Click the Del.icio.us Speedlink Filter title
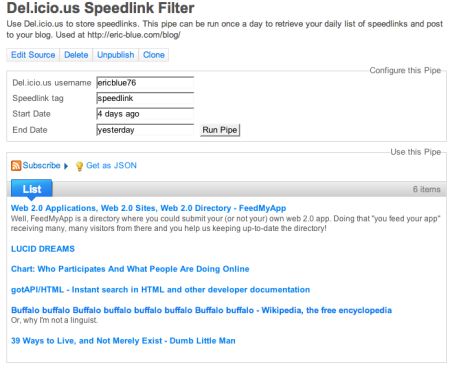Screen dimensions: 450x372 [100, 8]
